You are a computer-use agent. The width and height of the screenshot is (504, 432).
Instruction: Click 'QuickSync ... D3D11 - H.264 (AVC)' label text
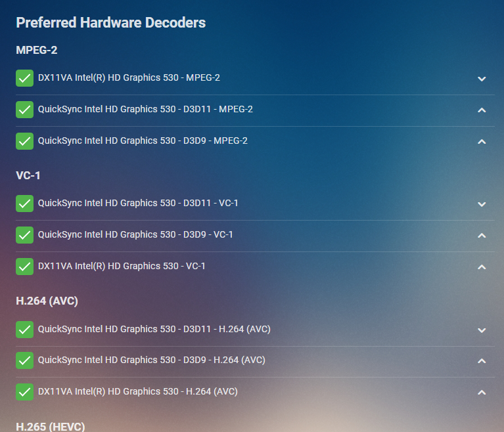(x=154, y=329)
